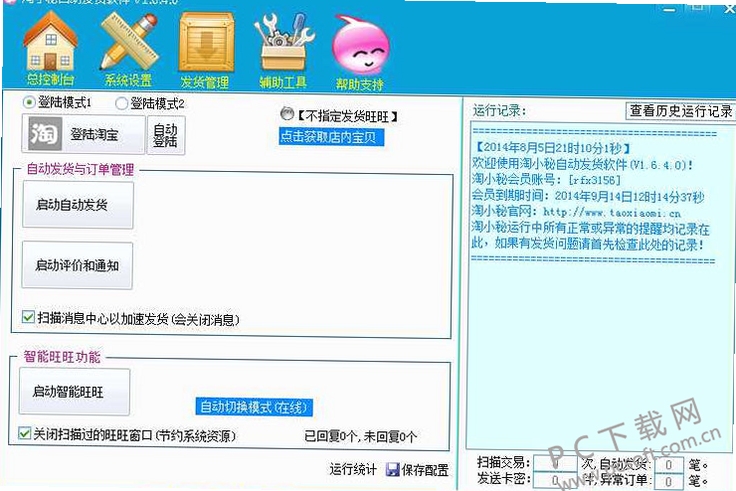Select 登陆模式2 radio button
This screenshot has width=736, height=491.
122,103
